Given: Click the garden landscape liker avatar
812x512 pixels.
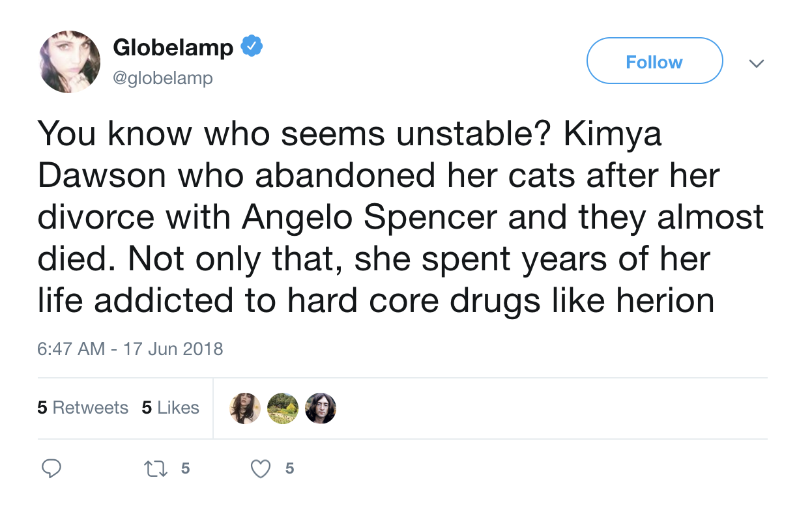Looking at the screenshot, I should click(283, 408).
